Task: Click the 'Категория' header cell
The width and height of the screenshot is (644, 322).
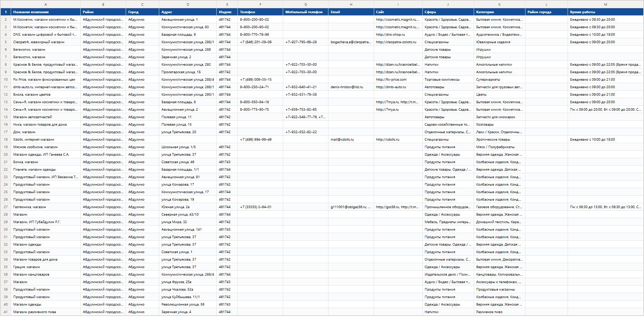Action: pyautogui.click(x=499, y=12)
